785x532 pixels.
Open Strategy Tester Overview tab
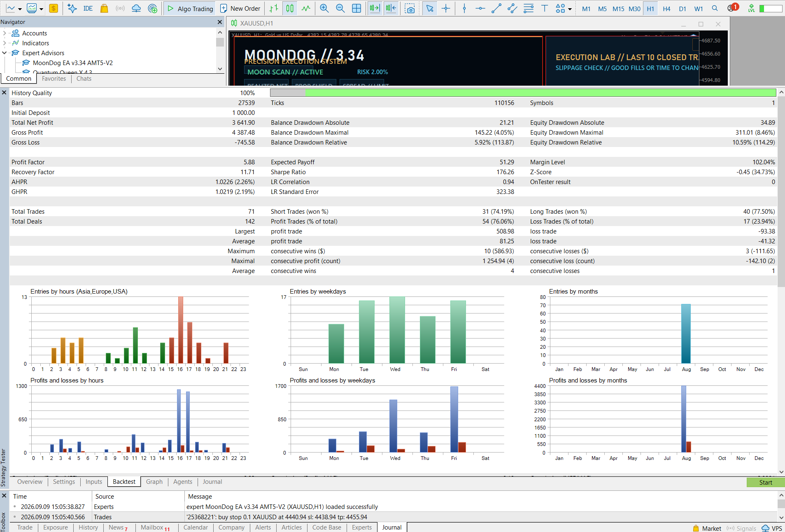click(x=30, y=482)
